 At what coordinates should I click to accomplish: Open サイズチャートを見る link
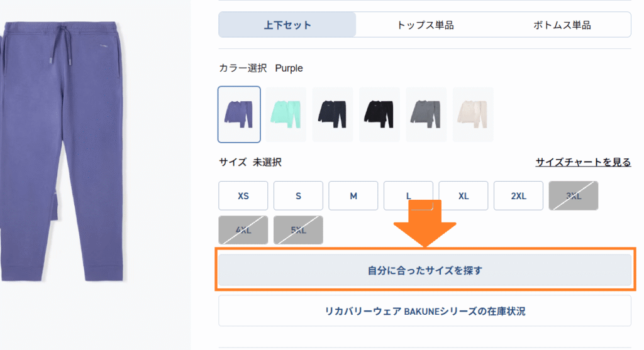click(583, 162)
